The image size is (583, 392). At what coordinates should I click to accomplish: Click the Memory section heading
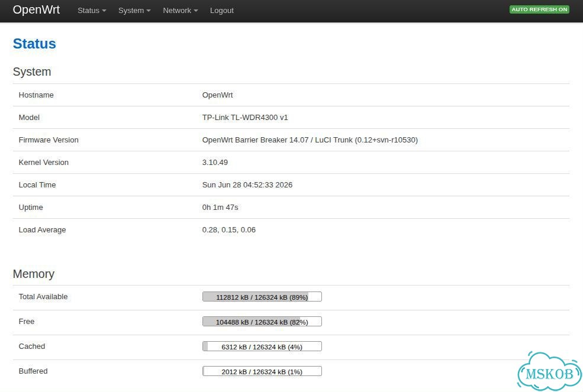pyautogui.click(x=34, y=274)
